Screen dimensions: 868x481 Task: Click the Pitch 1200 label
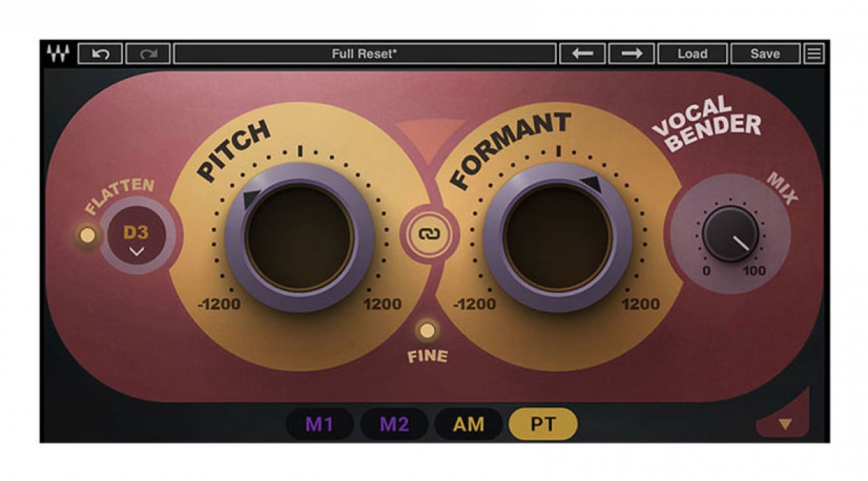pyautogui.click(x=382, y=305)
